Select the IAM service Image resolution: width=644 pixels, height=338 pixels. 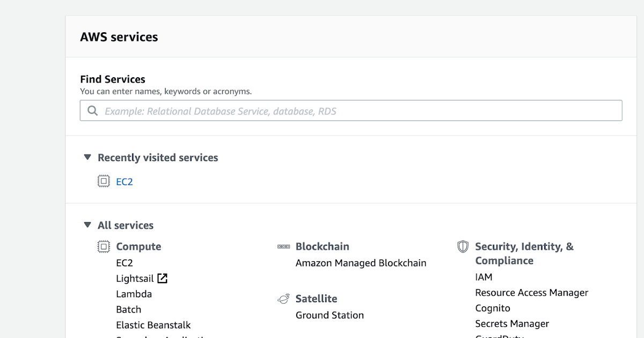point(484,277)
